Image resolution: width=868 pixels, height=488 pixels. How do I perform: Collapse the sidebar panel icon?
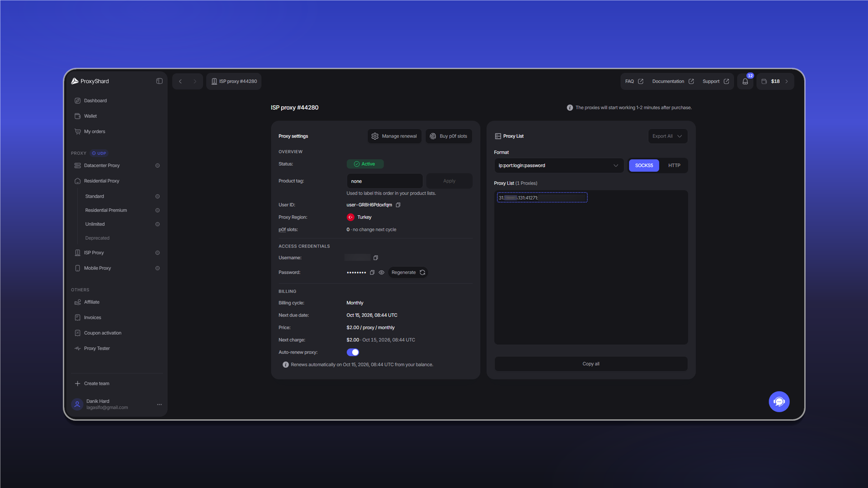click(x=159, y=81)
